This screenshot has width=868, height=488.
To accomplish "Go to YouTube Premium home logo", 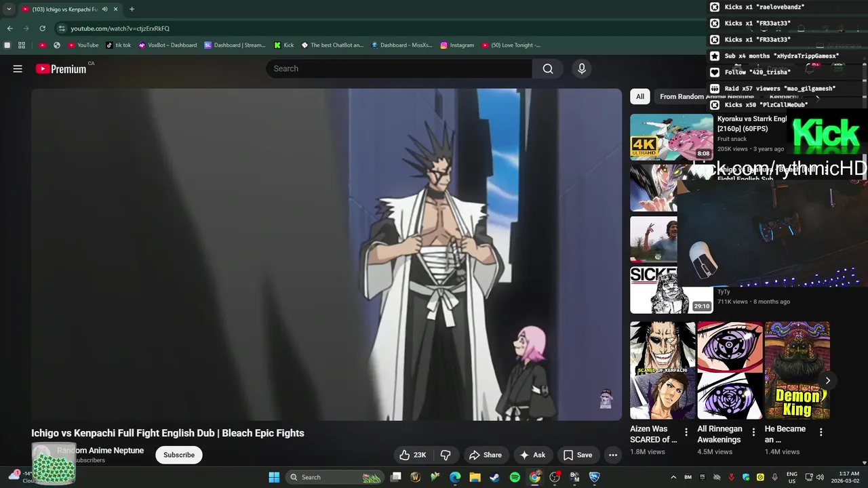I will [62, 68].
